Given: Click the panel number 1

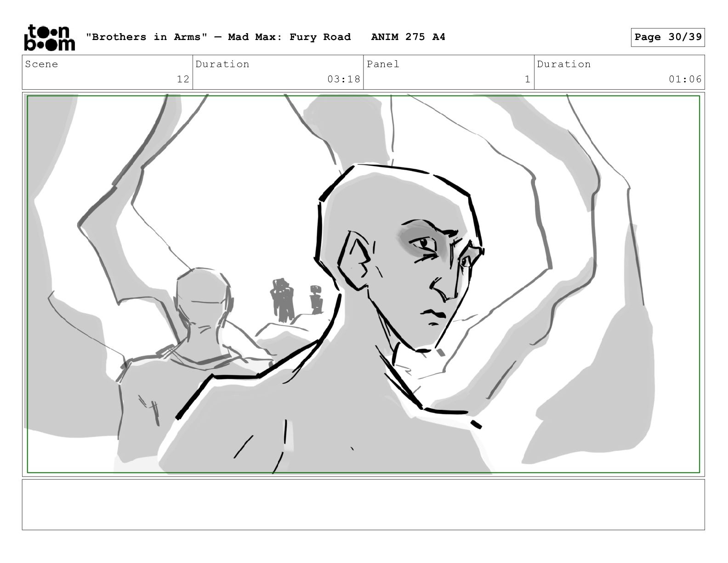Looking at the screenshot, I should (528, 79).
